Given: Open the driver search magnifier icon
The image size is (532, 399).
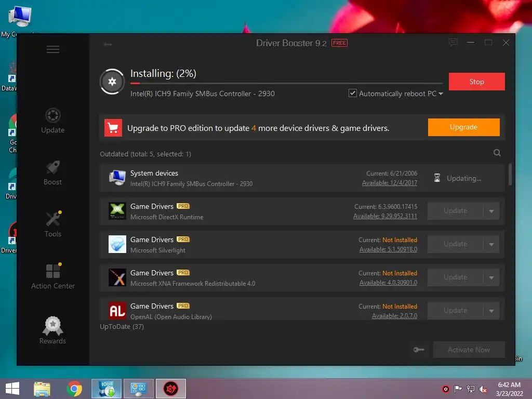Looking at the screenshot, I should point(497,153).
